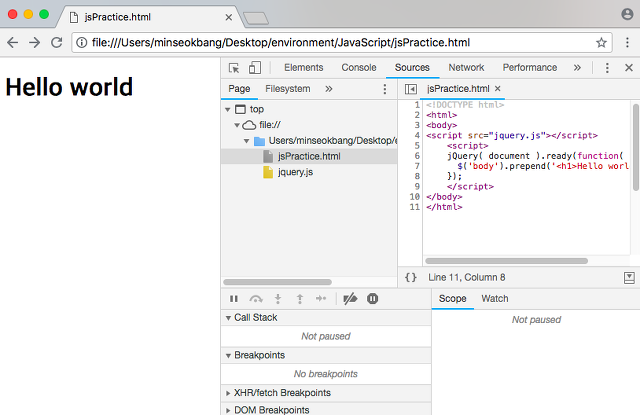The height and width of the screenshot is (415, 640).
Task: Click the code editor horizontal scrollbar
Action: pos(507,261)
